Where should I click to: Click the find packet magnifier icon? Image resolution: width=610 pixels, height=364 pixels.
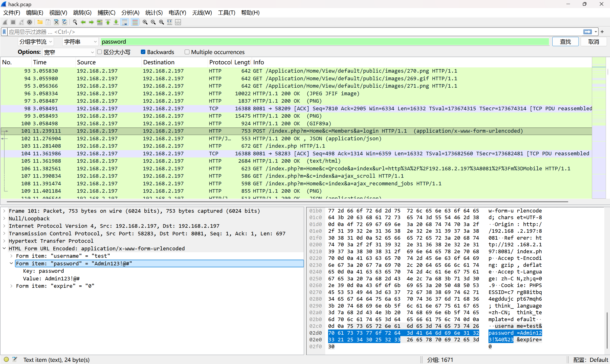point(75,22)
